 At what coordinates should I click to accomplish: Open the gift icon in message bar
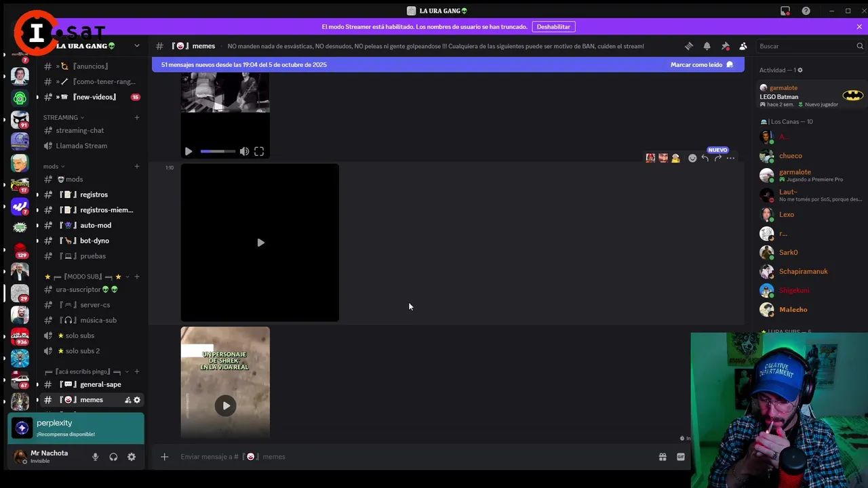point(663,457)
